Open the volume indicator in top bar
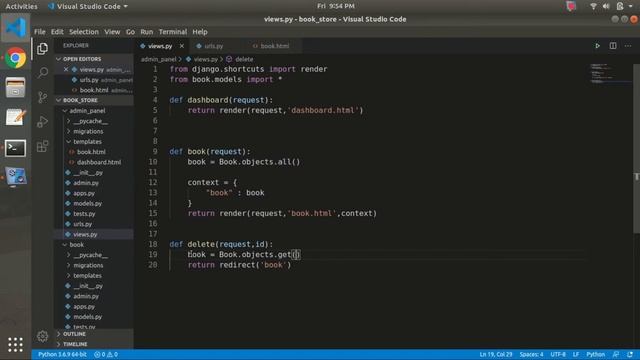Image resolution: width=640 pixels, height=360 pixels. pyautogui.click(x=606, y=6)
